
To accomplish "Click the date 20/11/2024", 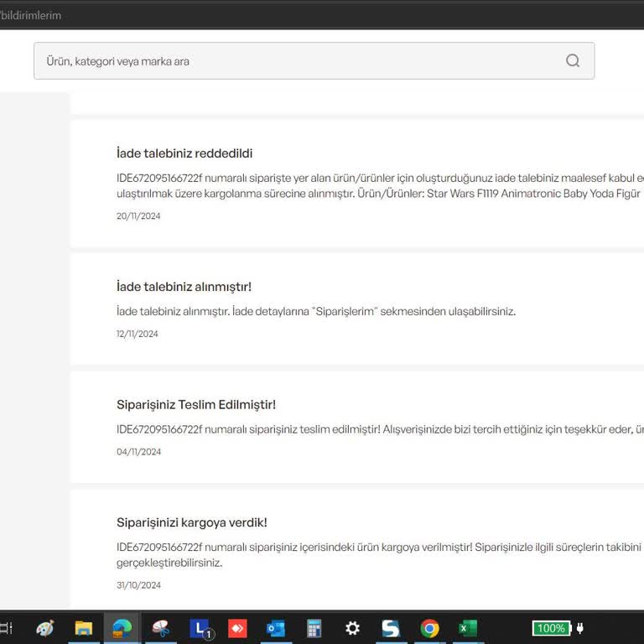I will point(138,216).
